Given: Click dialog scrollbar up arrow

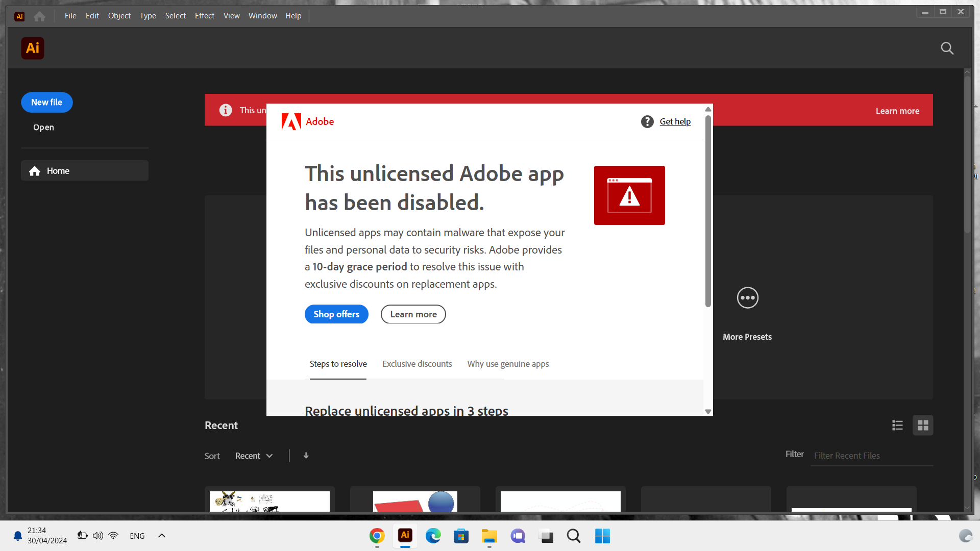Looking at the screenshot, I should (x=708, y=109).
